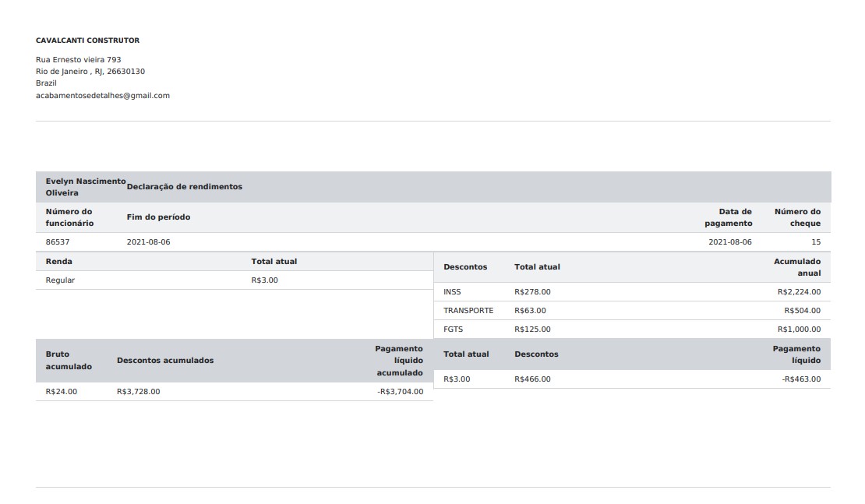865x504 pixels.
Task: Click the email address acabamentosedetalhes@gmail.com
Action: (103, 96)
